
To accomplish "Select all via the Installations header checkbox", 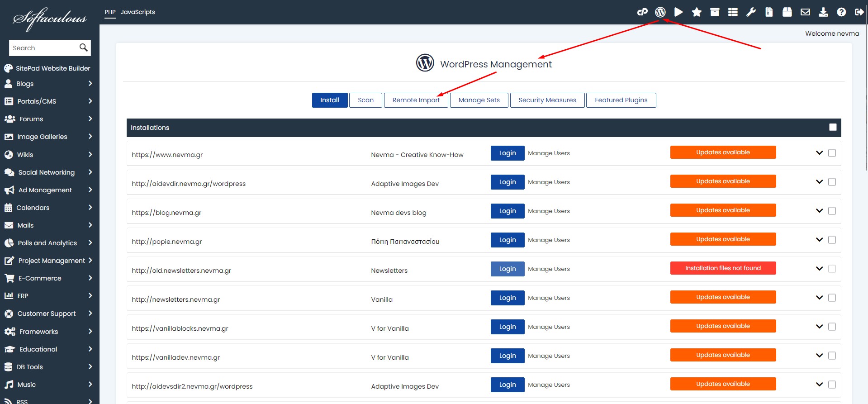I will tap(833, 127).
